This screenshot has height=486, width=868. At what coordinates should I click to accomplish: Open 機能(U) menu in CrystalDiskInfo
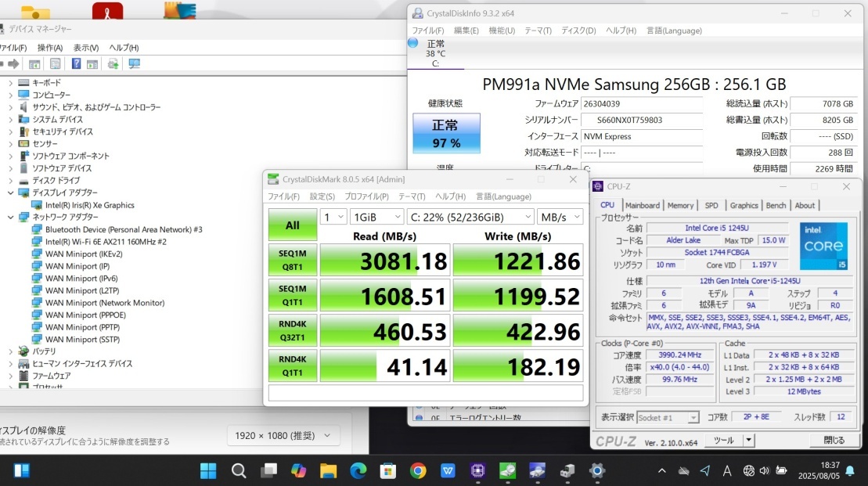502,31
